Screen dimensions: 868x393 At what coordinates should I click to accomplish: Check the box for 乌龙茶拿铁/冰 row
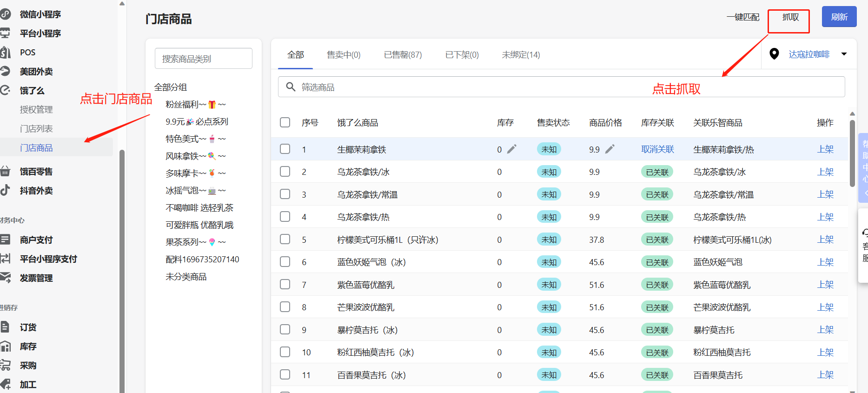pos(285,172)
